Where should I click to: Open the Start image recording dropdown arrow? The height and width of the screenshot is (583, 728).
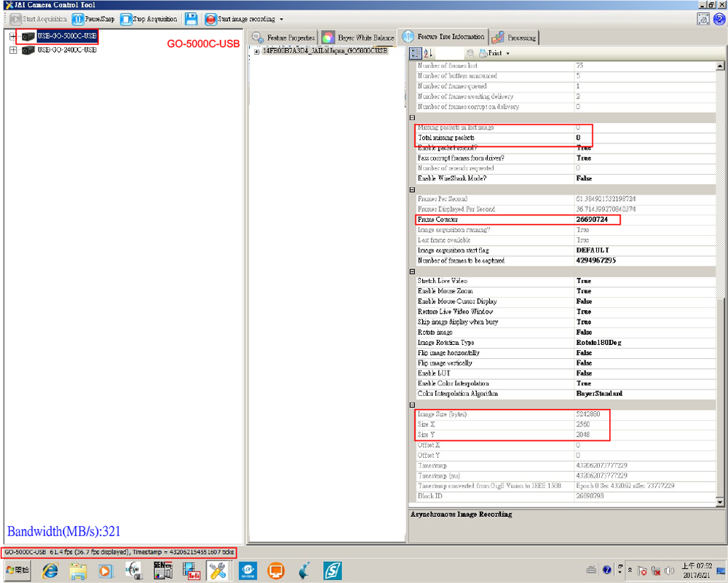pos(282,19)
